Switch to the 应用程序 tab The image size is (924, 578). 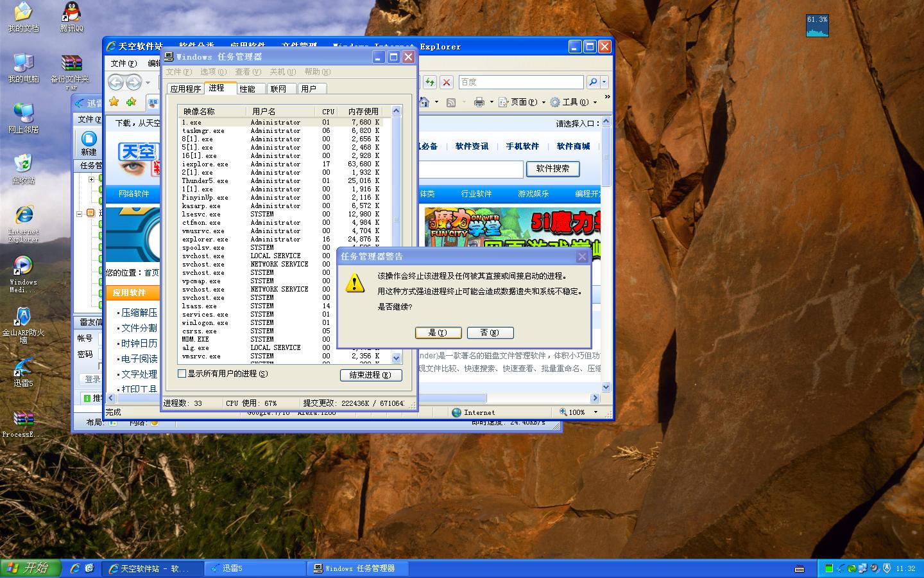click(x=185, y=89)
